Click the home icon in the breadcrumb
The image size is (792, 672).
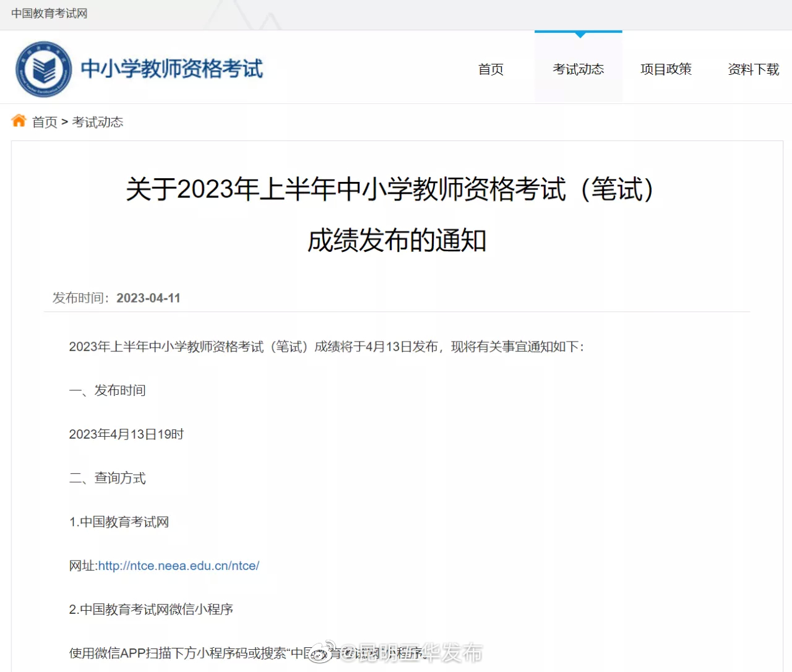(19, 121)
